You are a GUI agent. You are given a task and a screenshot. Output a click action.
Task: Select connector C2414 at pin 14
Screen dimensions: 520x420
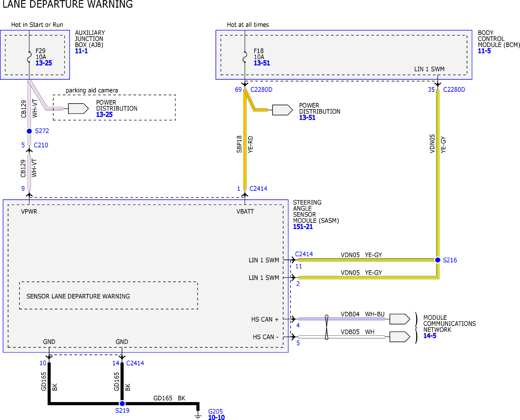click(135, 363)
